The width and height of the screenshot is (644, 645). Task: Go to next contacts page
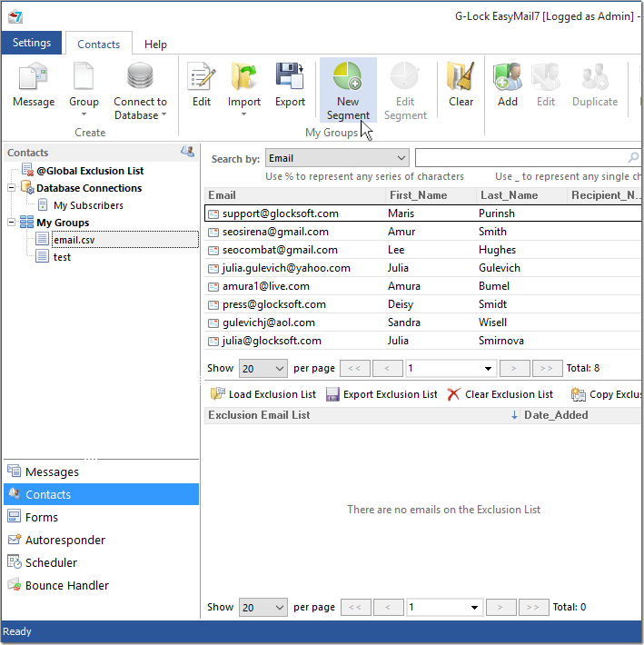(514, 368)
